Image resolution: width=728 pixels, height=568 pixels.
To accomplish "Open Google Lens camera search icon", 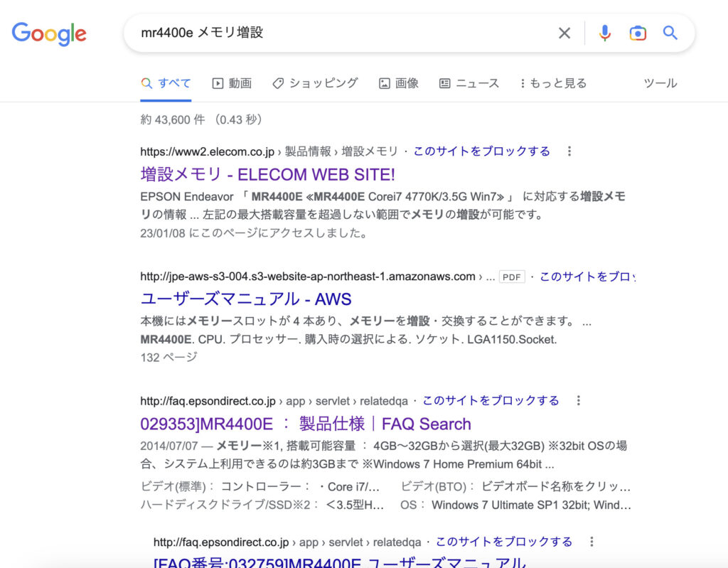I will pyautogui.click(x=638, y=33).
